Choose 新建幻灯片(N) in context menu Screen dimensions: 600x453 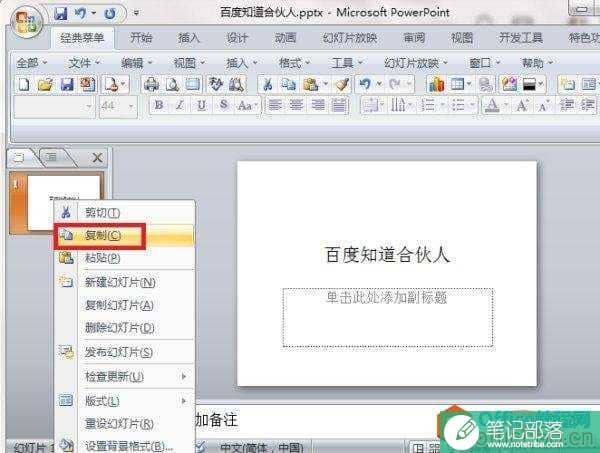pos(125,282)
